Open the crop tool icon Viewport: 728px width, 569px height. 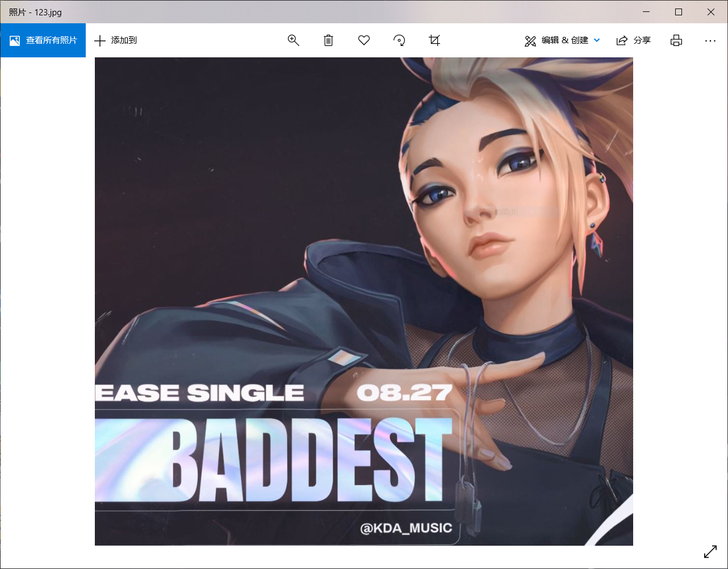point(434,40)
